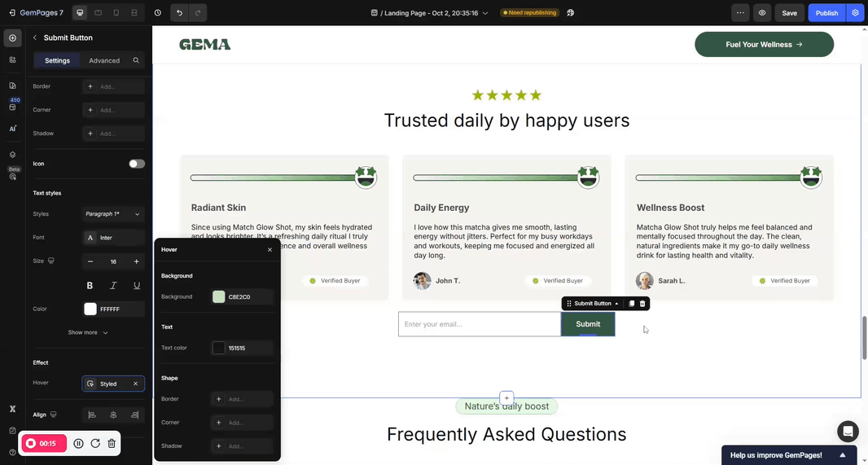Expand Show more text options
The height and width of the screenshot is (465, 868).
coord(88,332)
